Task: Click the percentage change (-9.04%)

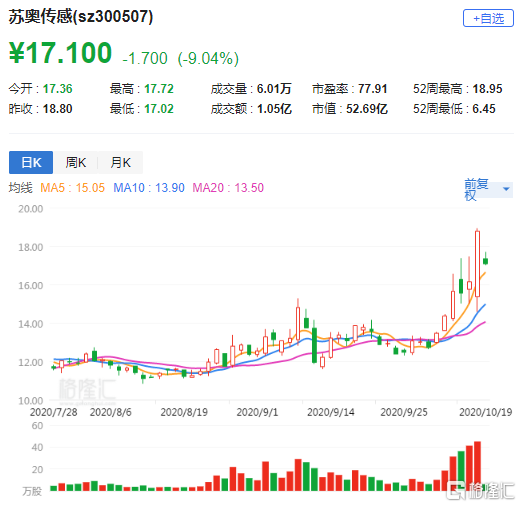Action: click(208, 59)
